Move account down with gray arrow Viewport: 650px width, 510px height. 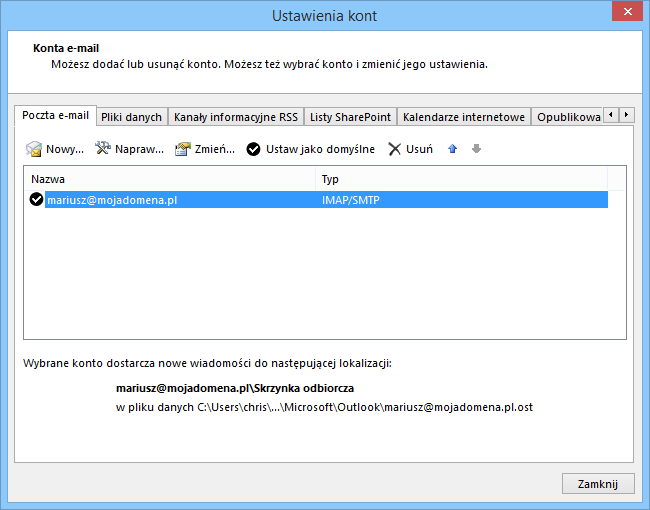(x=476, y=149)
